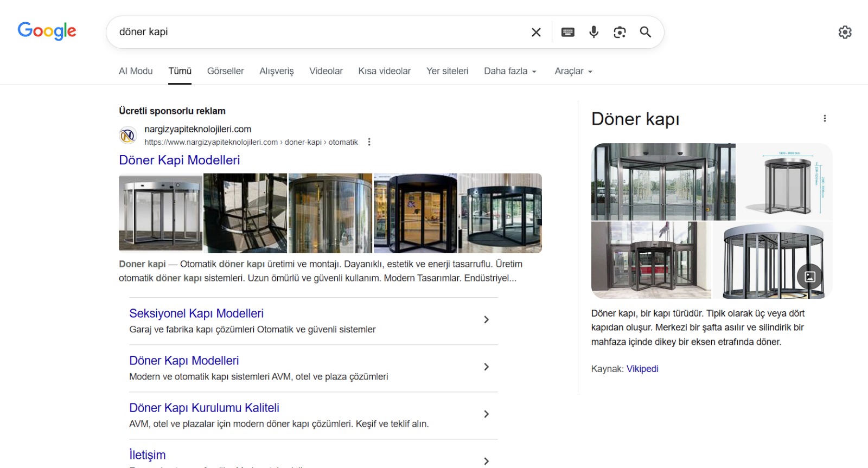Clear the search box text
Screen dimensions: 868x468
[536, 32]
